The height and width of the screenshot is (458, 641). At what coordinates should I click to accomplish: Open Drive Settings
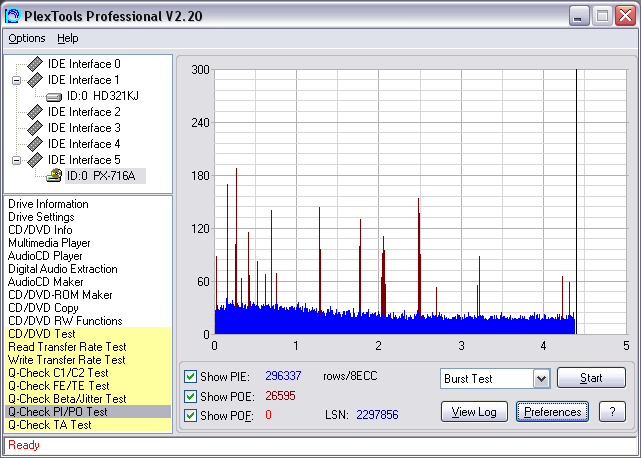(41, 217)
